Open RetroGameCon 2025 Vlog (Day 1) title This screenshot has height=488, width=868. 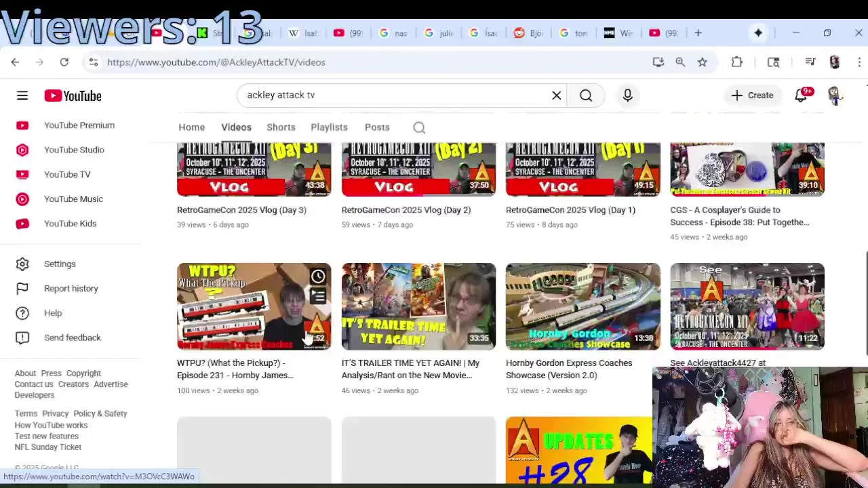point(570,210)
